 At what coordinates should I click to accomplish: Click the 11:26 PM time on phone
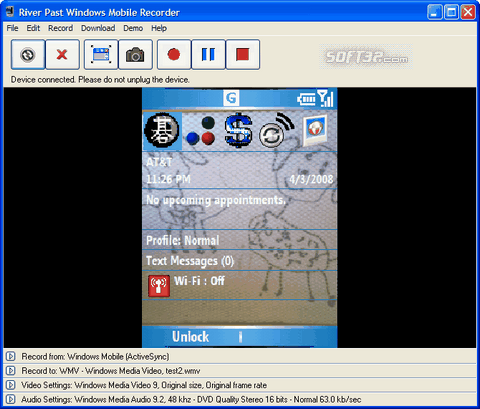coord(168,179)
